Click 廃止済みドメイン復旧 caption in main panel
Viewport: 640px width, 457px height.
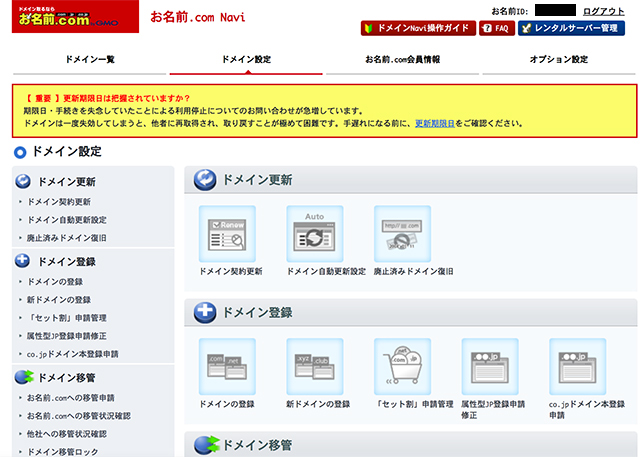(x=413, y=271)
